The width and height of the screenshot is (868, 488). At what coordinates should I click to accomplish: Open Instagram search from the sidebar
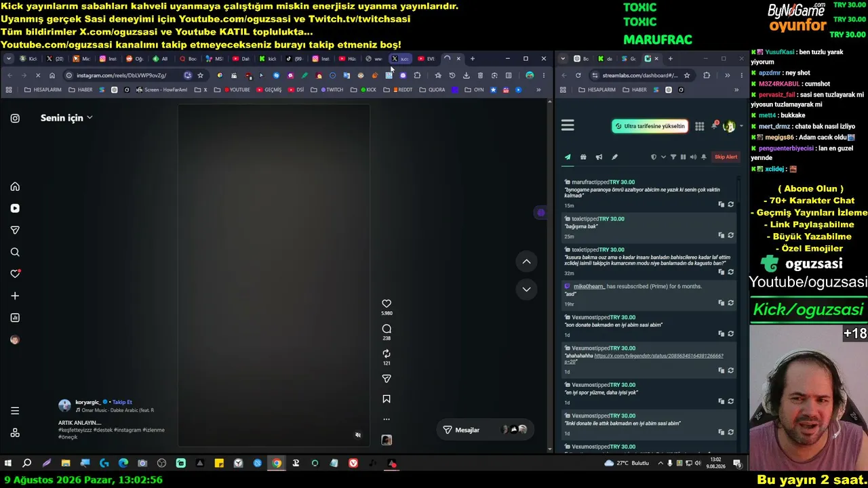point(15,252)
